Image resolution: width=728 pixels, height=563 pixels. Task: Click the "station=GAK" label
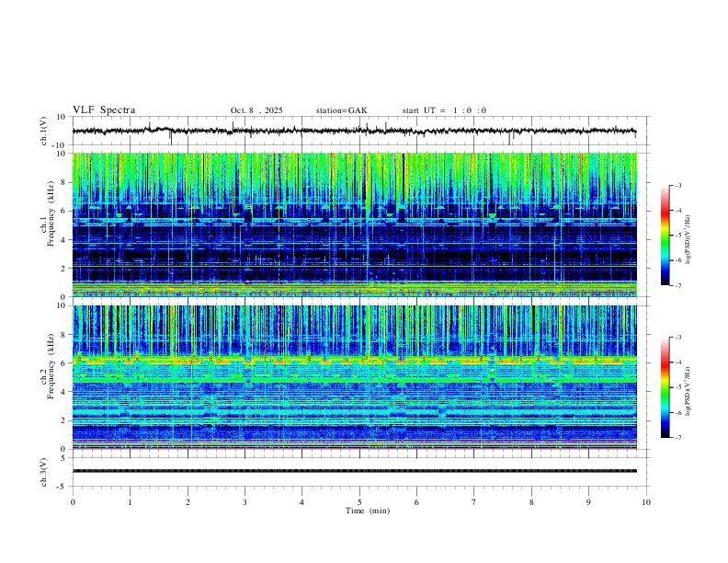pos(341,110)
